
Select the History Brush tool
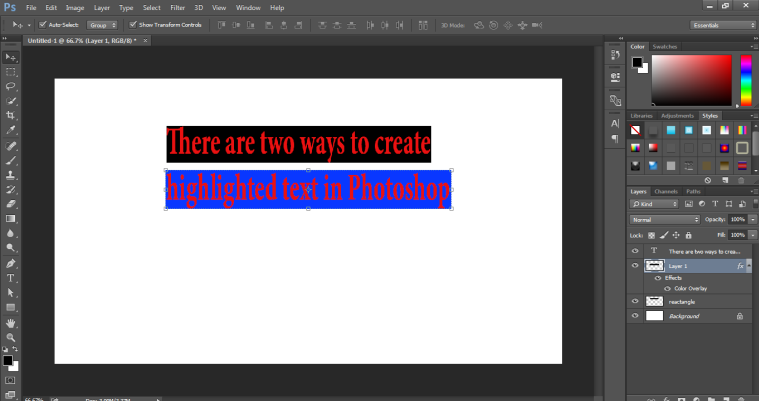pos(11,190)
